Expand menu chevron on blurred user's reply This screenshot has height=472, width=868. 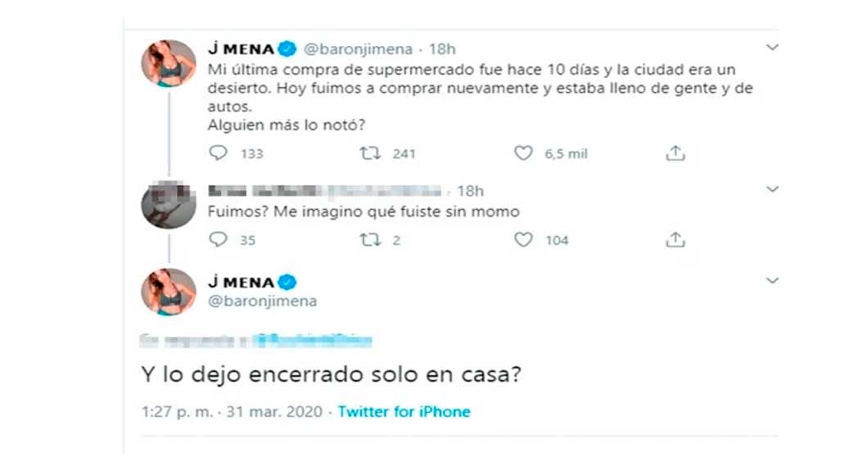[x=771, y=190]
